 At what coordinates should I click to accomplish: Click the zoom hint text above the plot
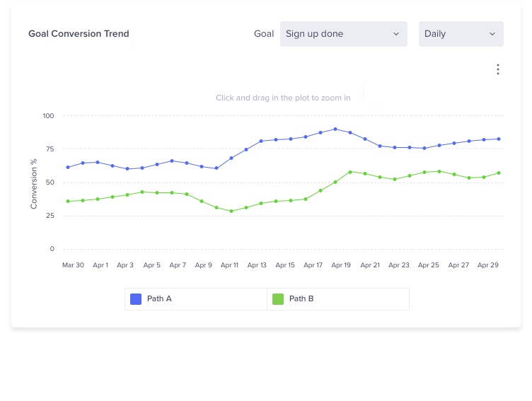283,98
